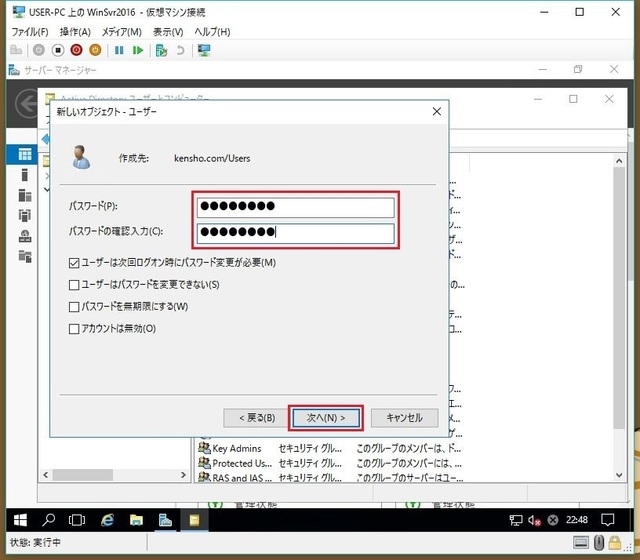Click the Turn Off (stop) VM icon
The height and width of the screenshot is (560, 640).
point(57,50)
